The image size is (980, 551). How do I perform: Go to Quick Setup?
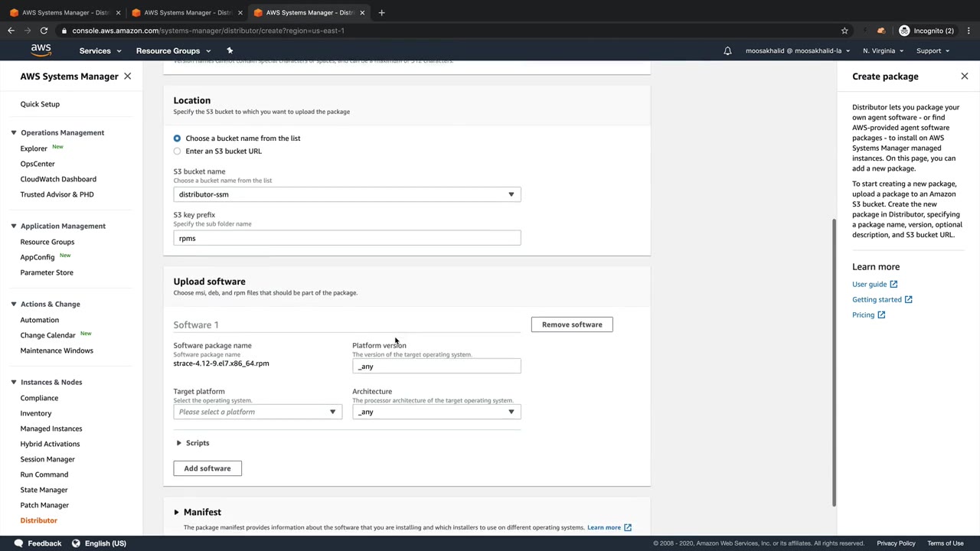(x=40, y=104)
